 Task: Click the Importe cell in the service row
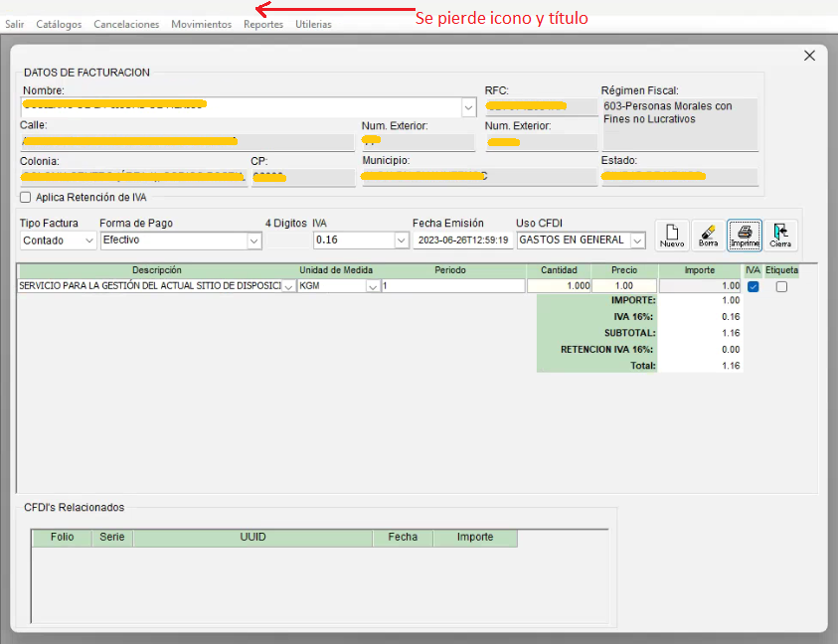click(x=700, y=286)
